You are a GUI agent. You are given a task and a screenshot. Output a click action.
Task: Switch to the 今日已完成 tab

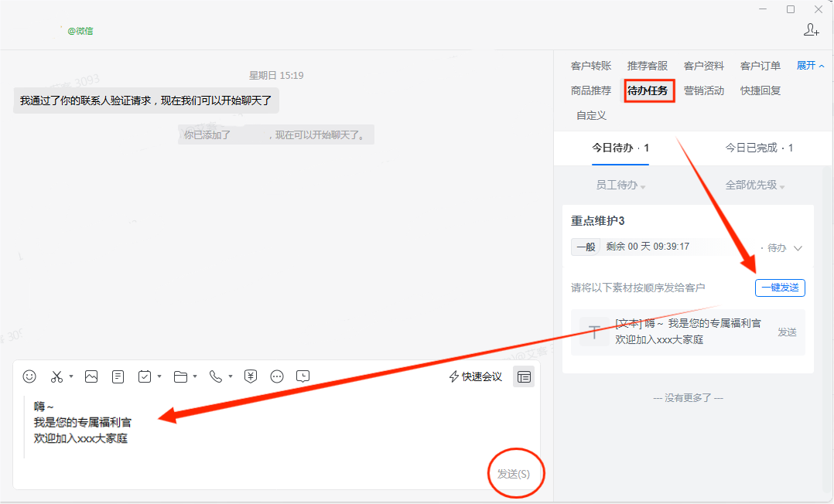(x=758, y=148)
